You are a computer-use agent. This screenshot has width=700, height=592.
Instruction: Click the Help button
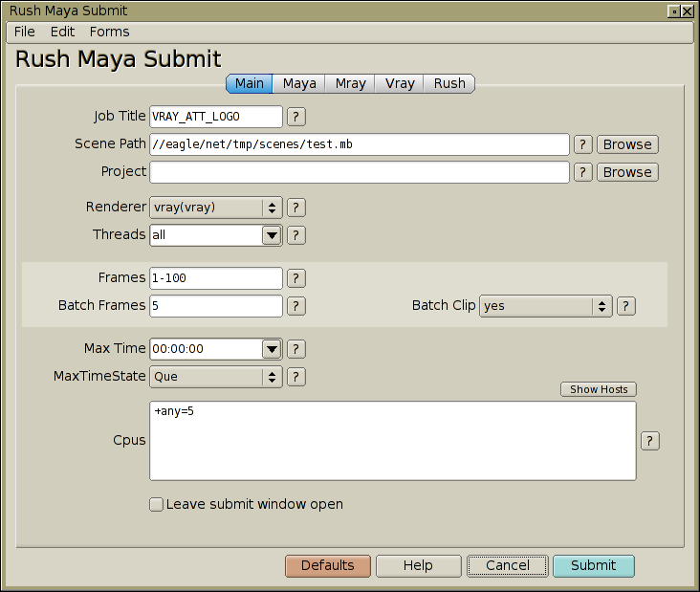(x=418, y=566)
